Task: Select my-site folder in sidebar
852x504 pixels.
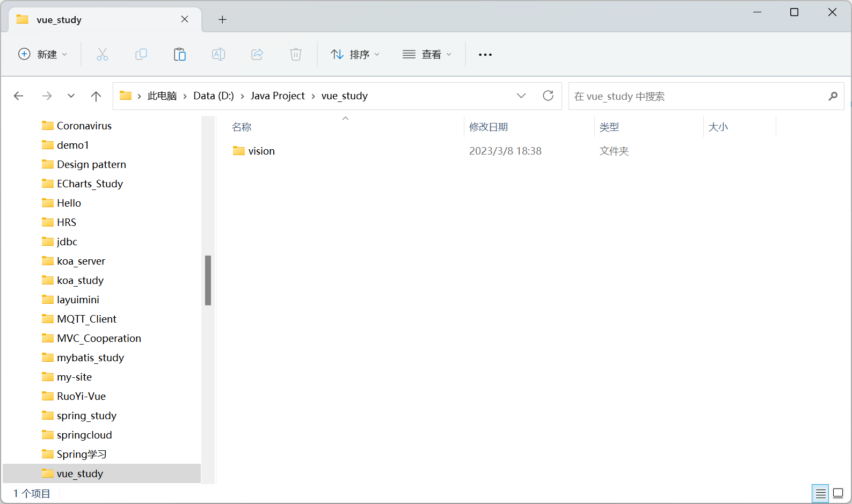Action: coord(74,377)
